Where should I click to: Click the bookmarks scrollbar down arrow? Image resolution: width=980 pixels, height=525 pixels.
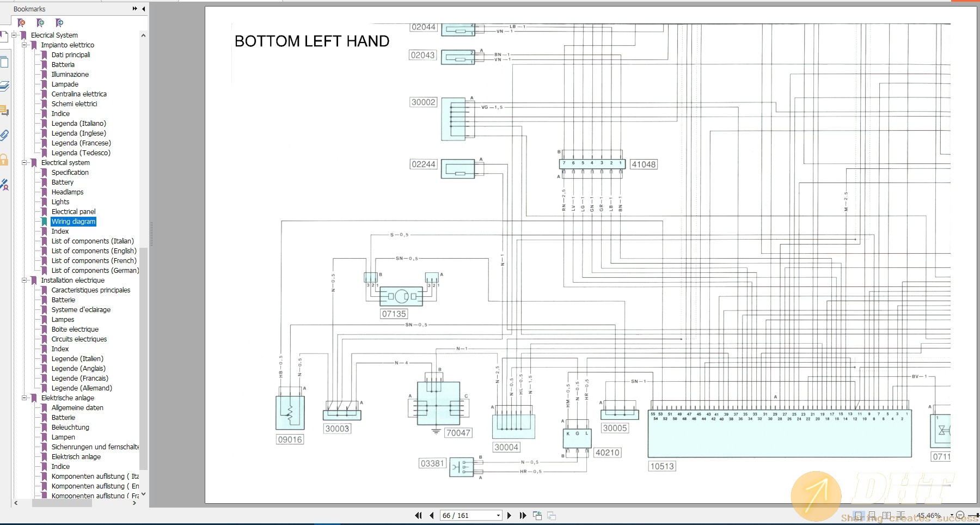coord(144,495)
